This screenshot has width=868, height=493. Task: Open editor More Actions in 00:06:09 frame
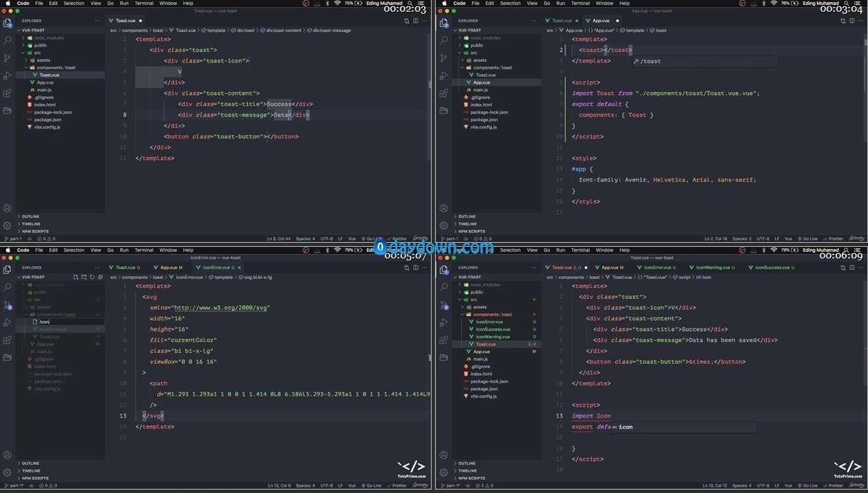[860, 267]
